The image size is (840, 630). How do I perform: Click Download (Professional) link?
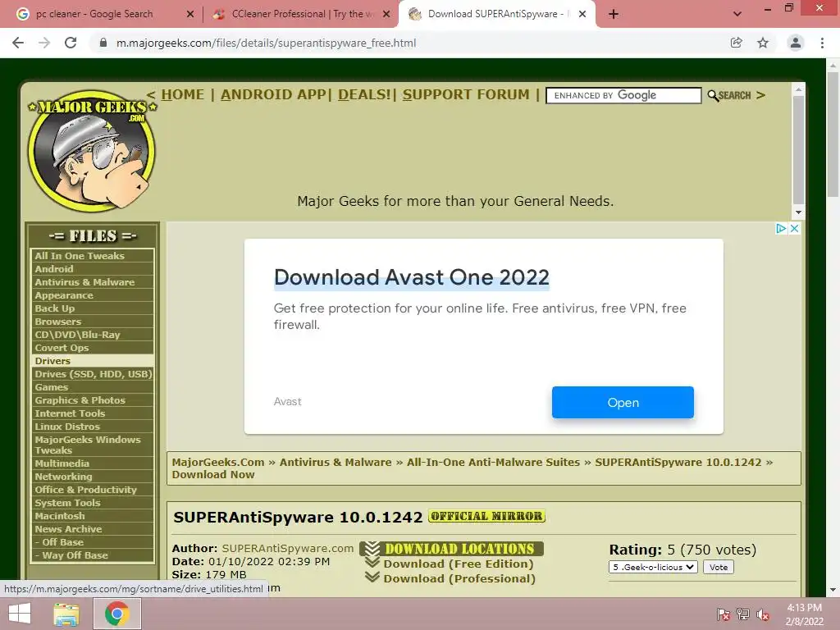(459, 578)
